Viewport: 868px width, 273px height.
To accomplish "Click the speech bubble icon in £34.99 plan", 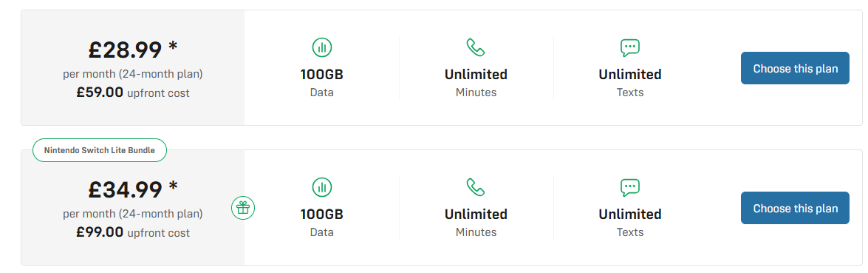I will point(630,188).
